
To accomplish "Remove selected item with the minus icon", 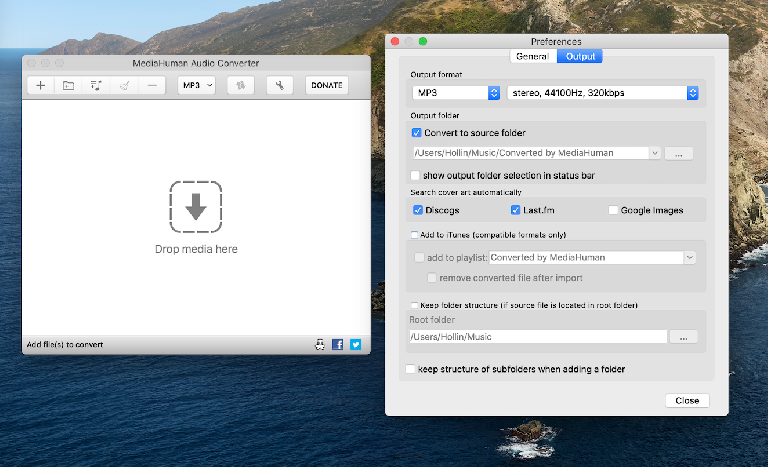I will (x=152, y=85).
